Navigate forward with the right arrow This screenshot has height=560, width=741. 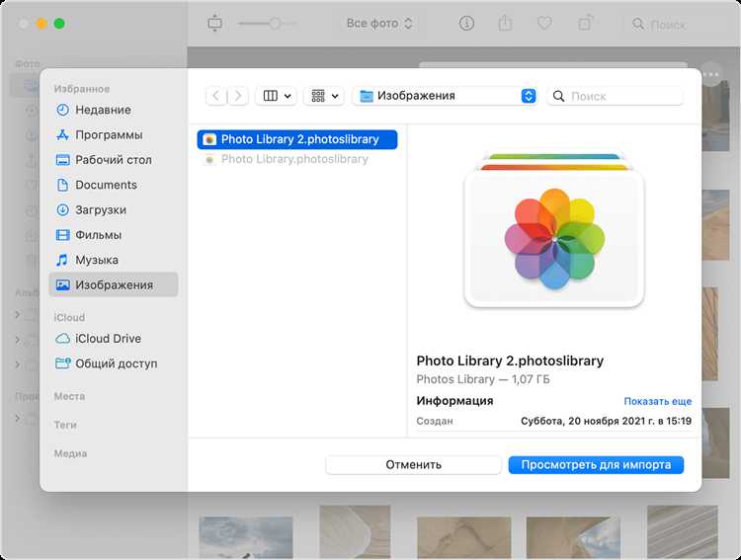tap(238, 96)
